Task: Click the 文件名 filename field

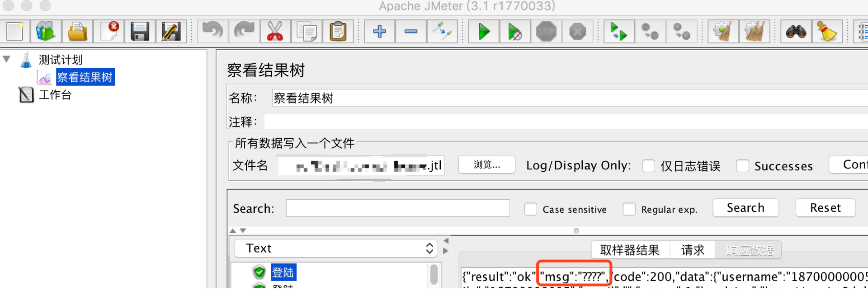Action: pyautogui.click(x=361, y=165)
